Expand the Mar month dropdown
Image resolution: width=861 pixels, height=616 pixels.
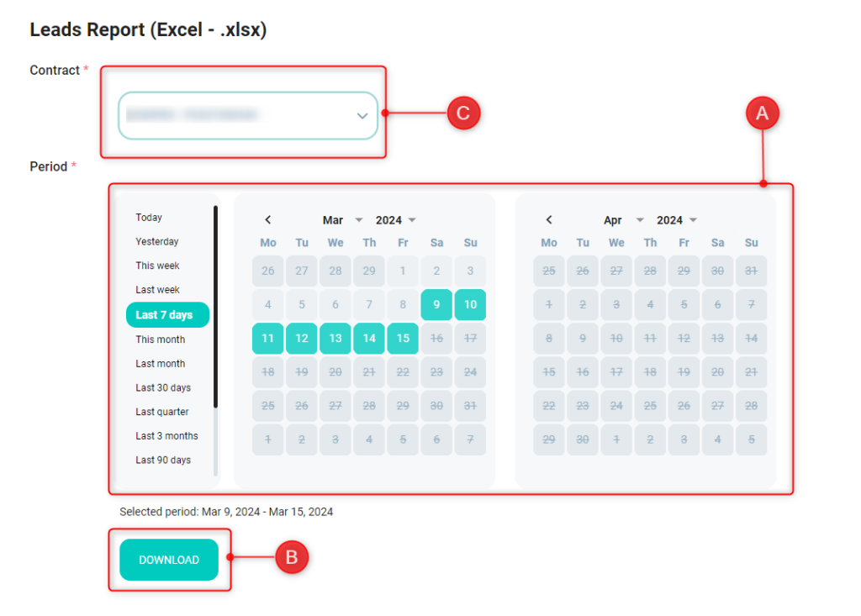(342, 220)
